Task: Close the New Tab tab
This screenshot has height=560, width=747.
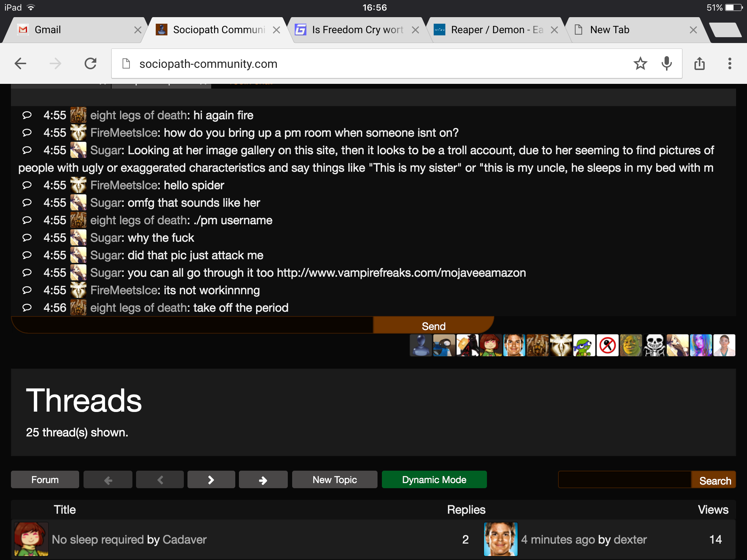Action: pyautogui.click(x=693, y=30)
